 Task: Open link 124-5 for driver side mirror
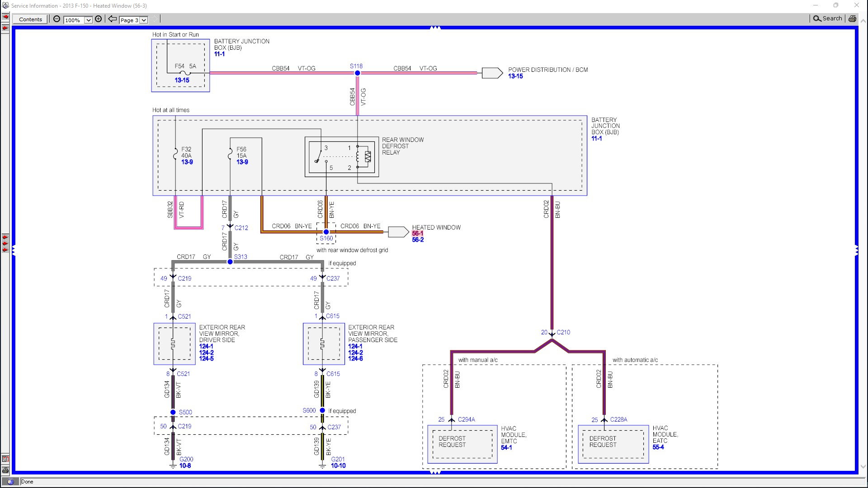[x=207, y=358]
